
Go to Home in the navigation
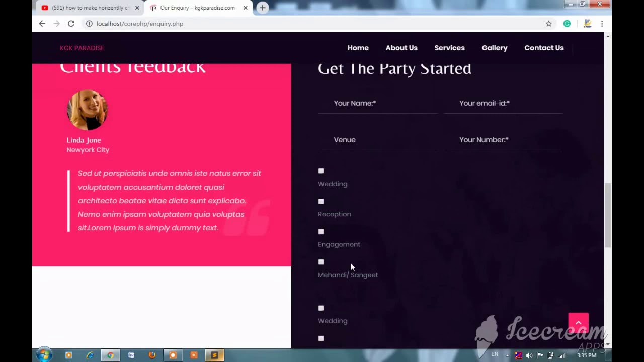pyautogui.click(x=358, y=48)
